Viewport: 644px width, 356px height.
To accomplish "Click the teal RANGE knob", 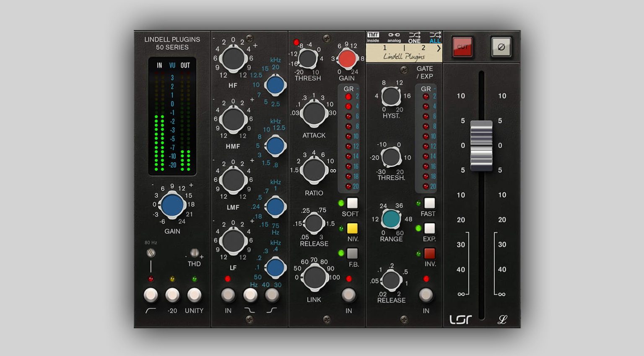I will 391,218.
